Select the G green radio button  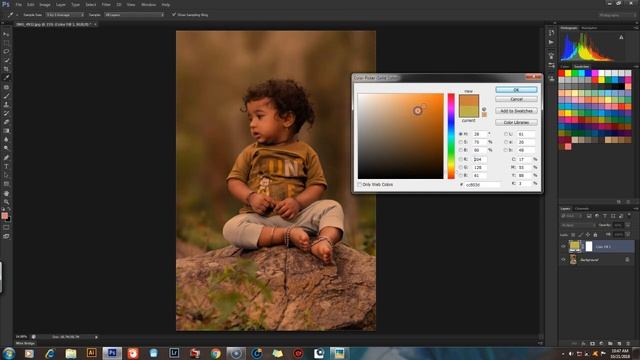461,167
